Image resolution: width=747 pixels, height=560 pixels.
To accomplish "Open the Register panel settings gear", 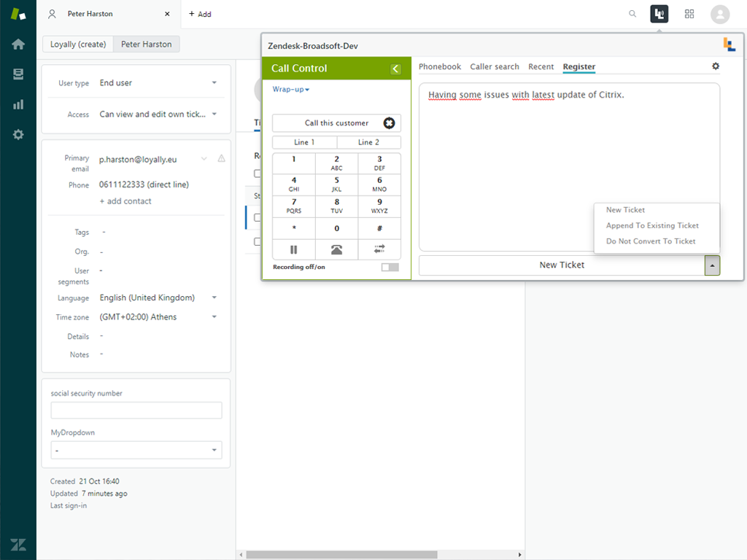I will (x=716, y=66).
